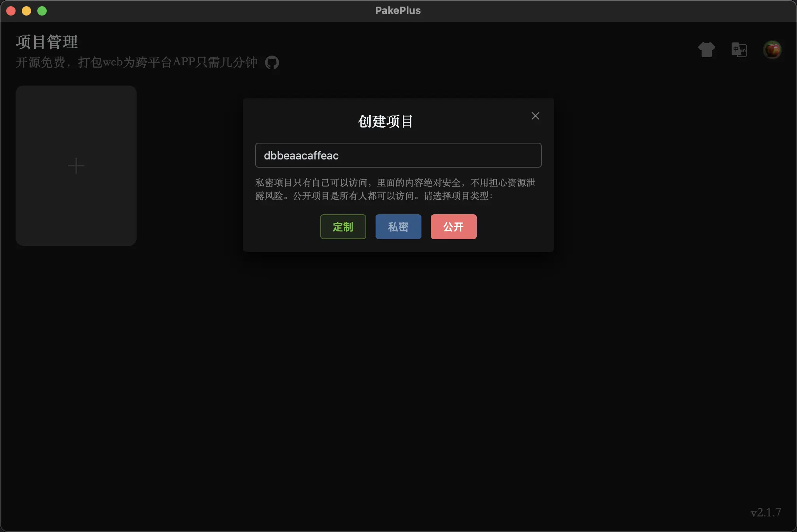797x532 pixels.
Task: Open the GitHub repository link icon
Action: pyautogui.click(x=272, y=62)
